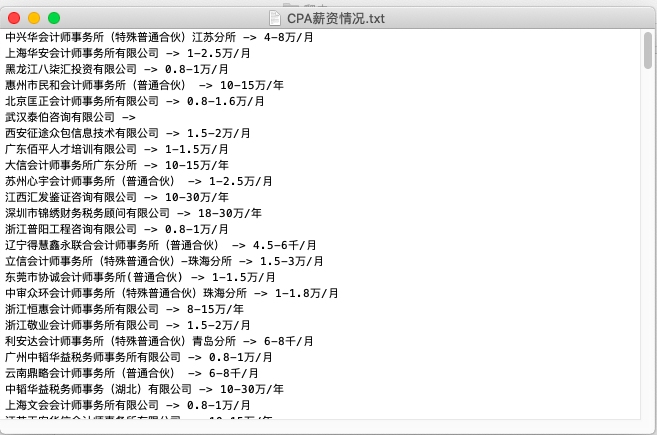
Task: Click the document icon beside CPA薪资情况.txt
Action: (x=274, y=18)
